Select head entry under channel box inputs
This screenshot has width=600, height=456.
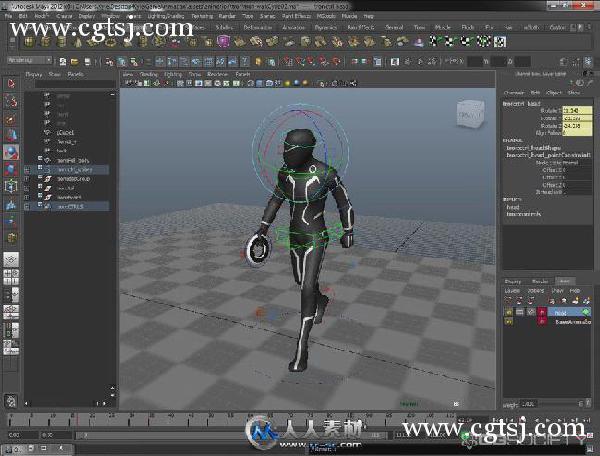tap(513, 207)
